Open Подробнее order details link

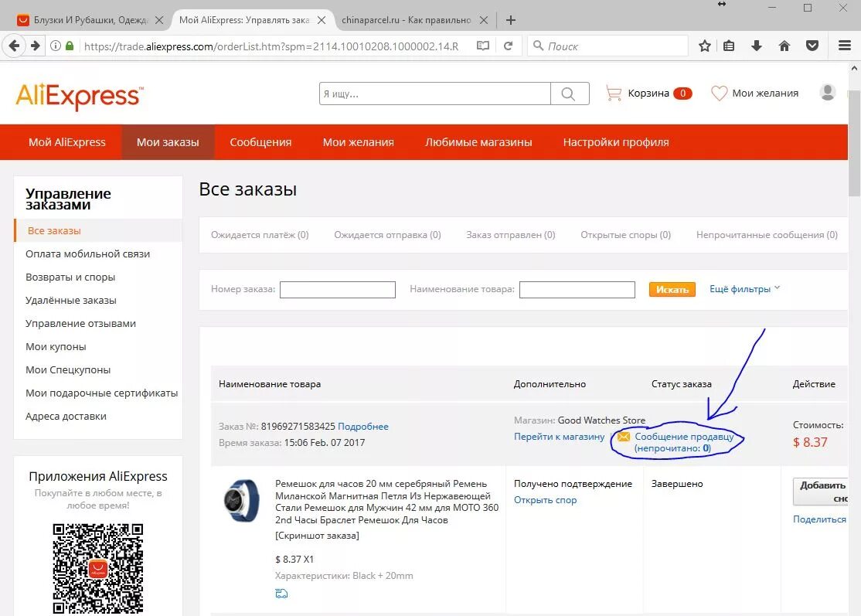363,427
